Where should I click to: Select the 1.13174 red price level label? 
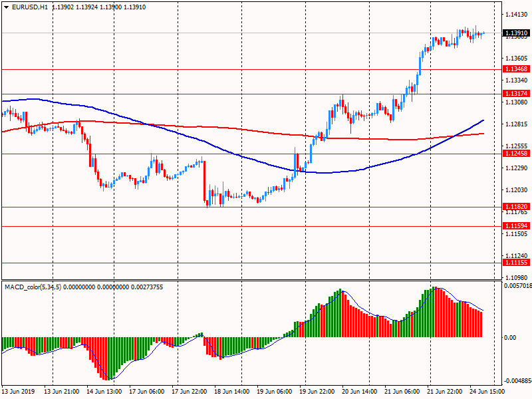point(517,94)
